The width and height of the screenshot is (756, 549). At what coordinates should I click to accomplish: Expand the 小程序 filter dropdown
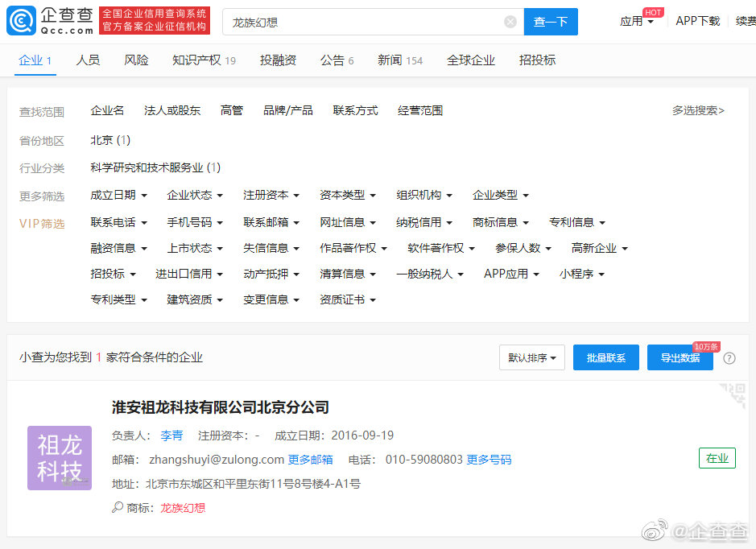582,274
